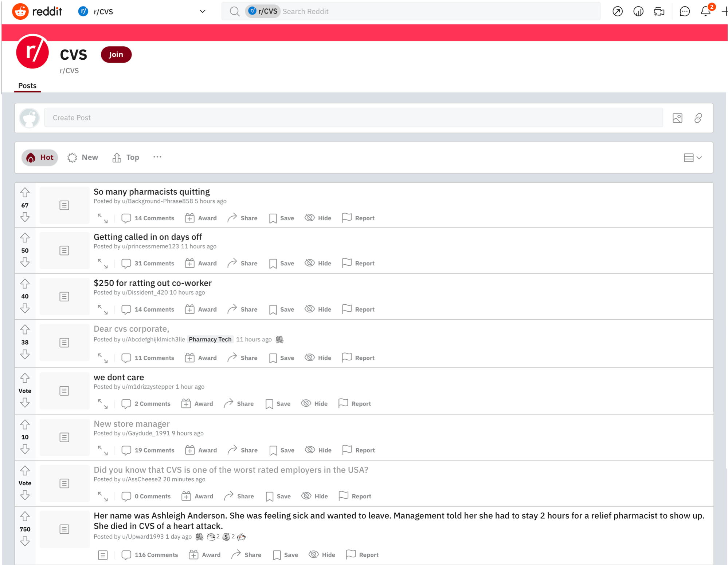This screenshot has height=565, width=728.
Task: Hide the 'So many pharmacists quitting' post
Action: click(318, 218)
